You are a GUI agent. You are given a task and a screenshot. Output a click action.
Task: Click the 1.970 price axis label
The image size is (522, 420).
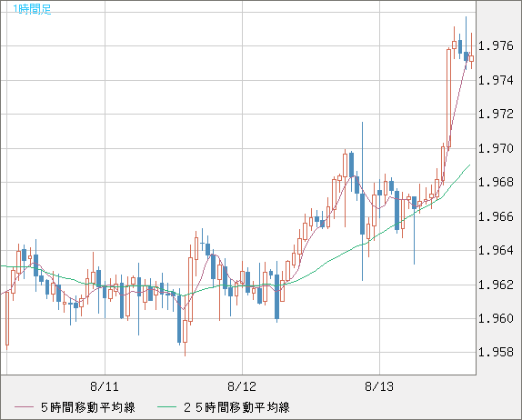pyautogui.click(x=496, y=148)
